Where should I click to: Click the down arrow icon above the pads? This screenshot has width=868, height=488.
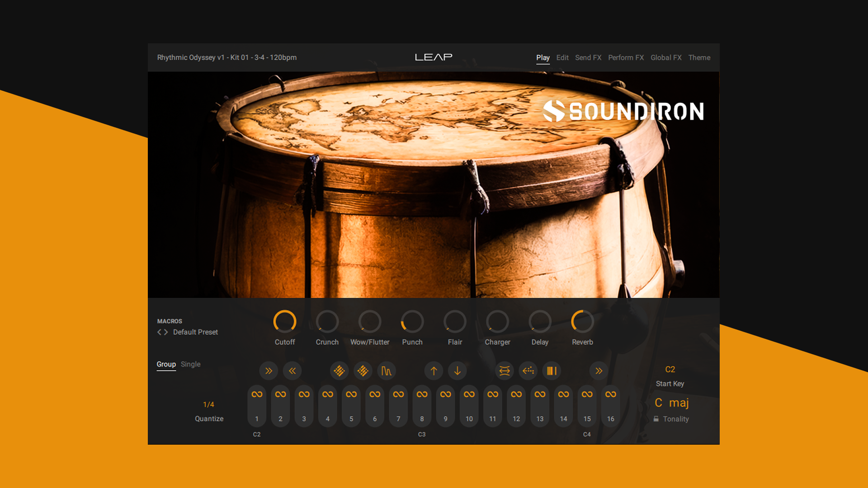point(458,371)
